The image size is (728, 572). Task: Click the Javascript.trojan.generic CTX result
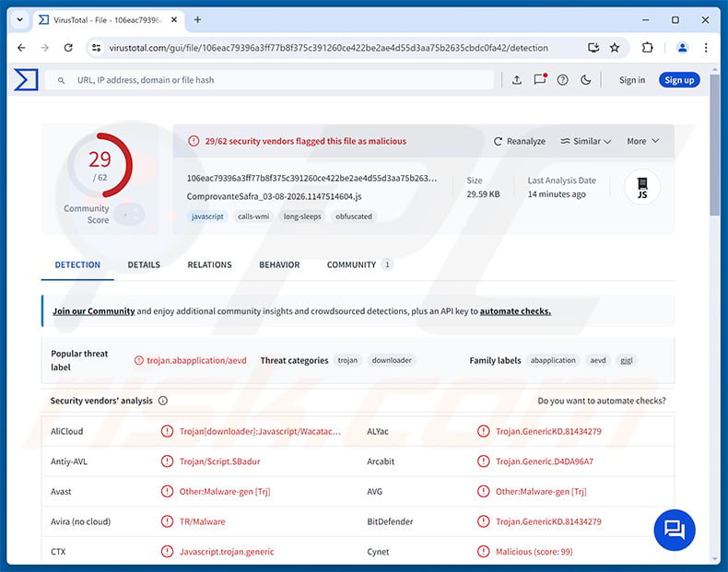(x=227, y=552)
